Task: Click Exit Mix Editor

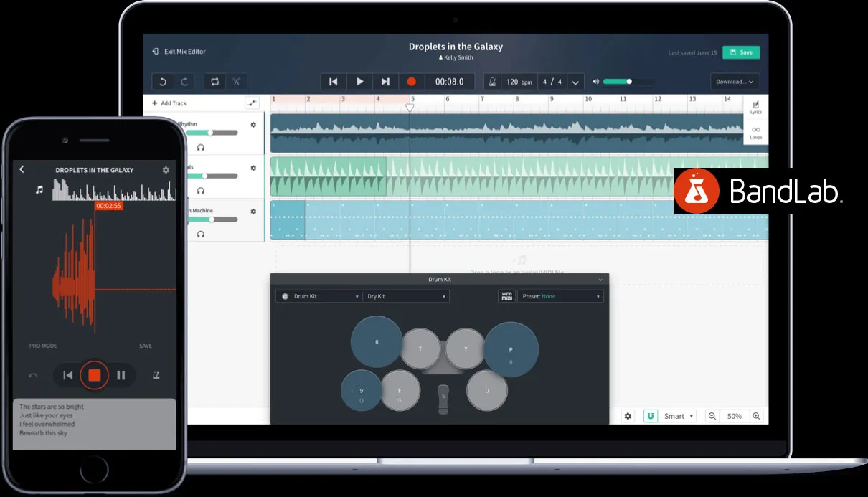Action: pyautogui.click(x=179, y=52)
